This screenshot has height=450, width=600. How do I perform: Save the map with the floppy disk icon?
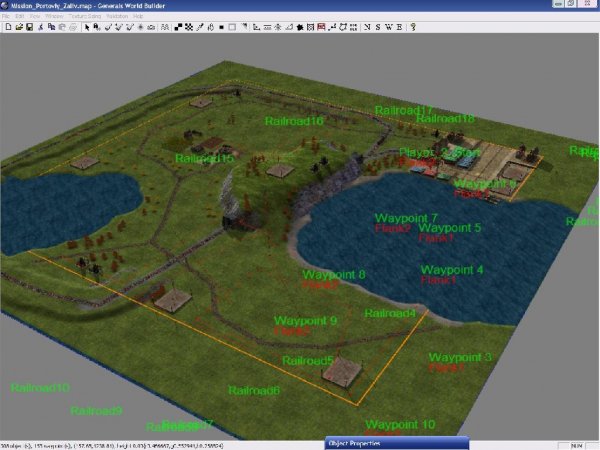coord(29,27)
